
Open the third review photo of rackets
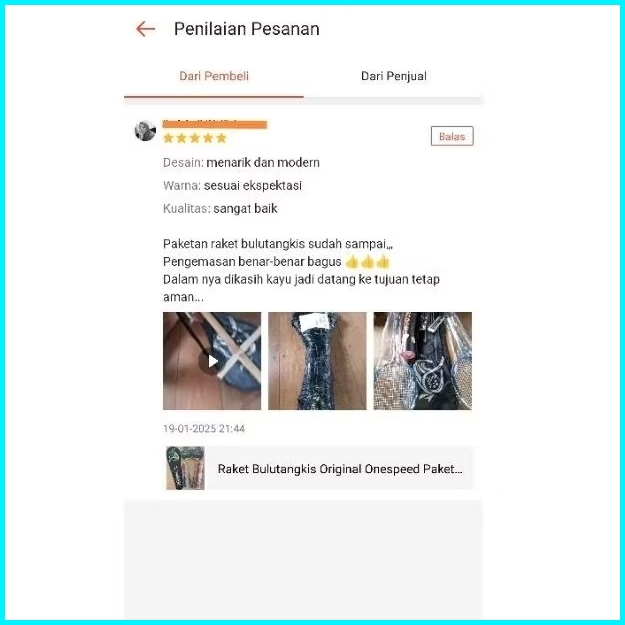click(x=423, y=361)
